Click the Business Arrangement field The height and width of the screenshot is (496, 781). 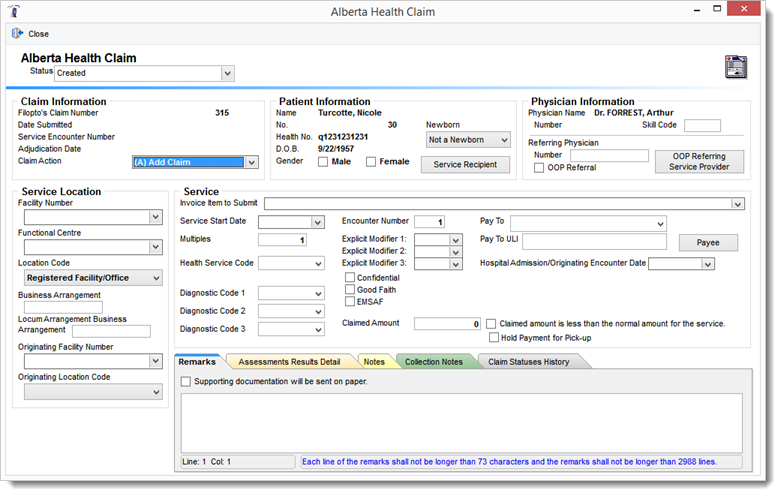coord(63,307)
